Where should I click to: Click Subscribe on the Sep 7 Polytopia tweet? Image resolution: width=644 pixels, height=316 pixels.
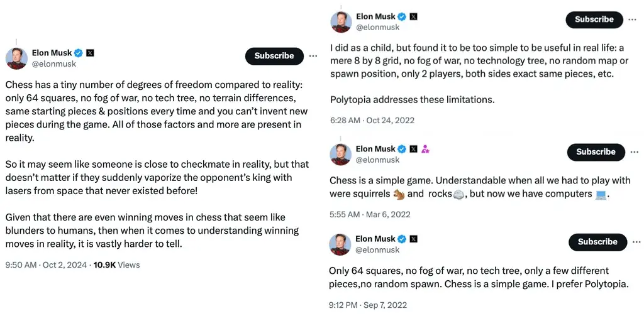click(x=597, y=242)
